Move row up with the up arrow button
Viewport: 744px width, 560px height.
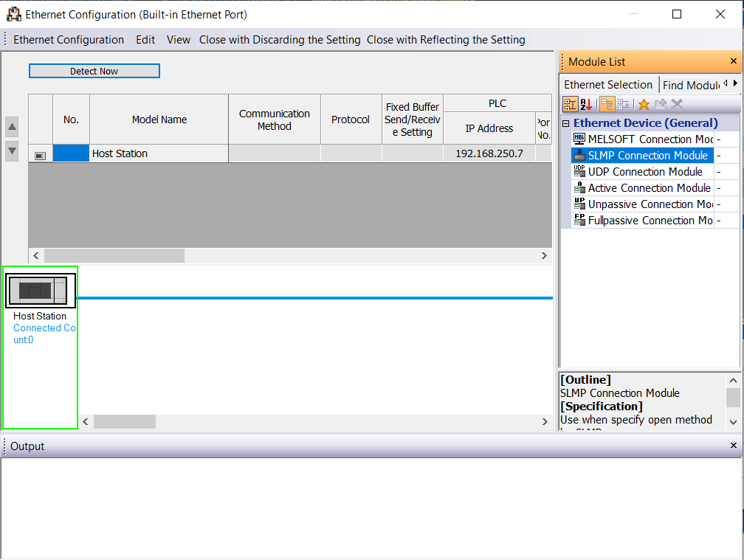coord(12,127)
